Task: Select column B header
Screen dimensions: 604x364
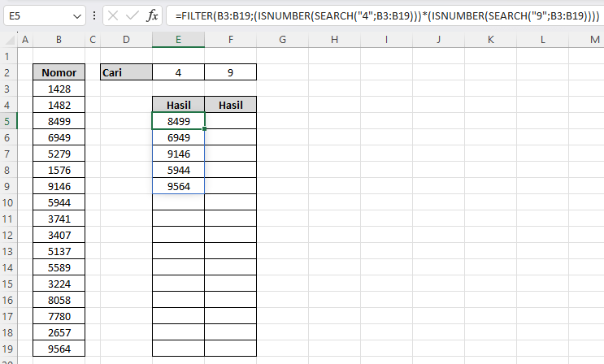Action: click(x=59, y=40)
